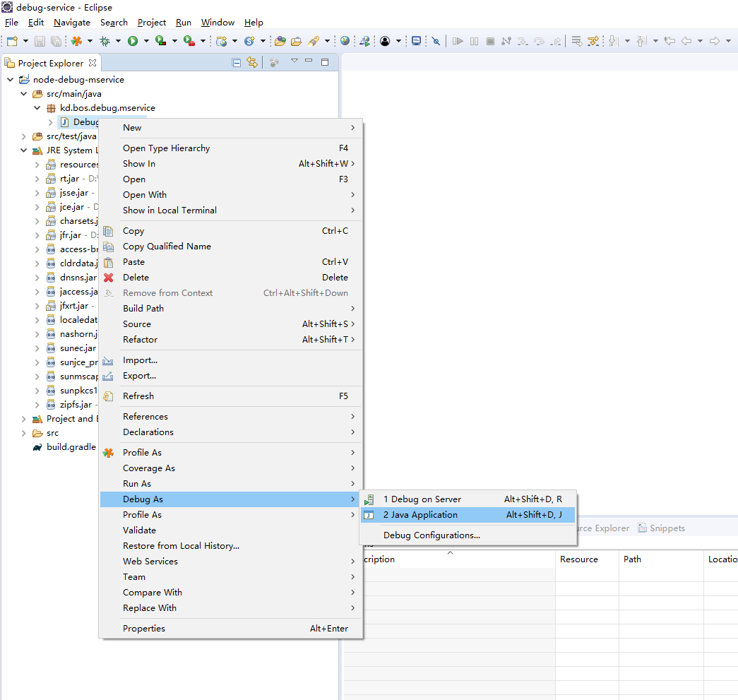Click the Disconnect debug toolbar icon
738x700 pixels.
(506, 42)
